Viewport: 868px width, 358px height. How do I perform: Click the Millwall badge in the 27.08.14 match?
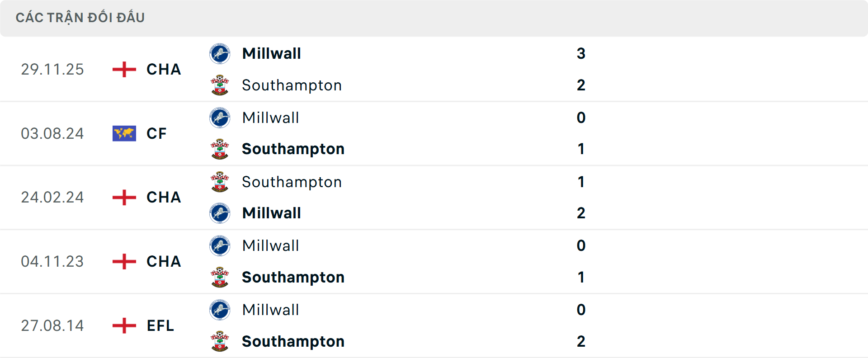tap(220, 310)
